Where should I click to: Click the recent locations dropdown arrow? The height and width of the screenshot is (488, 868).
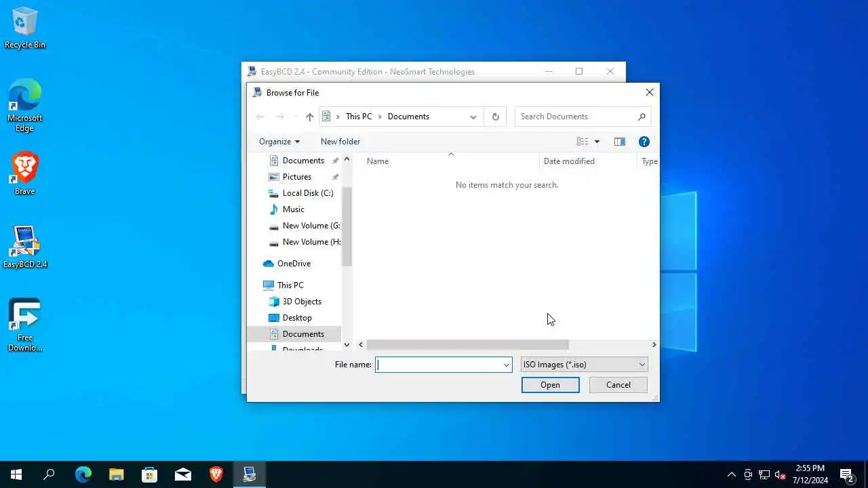pyautogui.click(x=295, y=117)
